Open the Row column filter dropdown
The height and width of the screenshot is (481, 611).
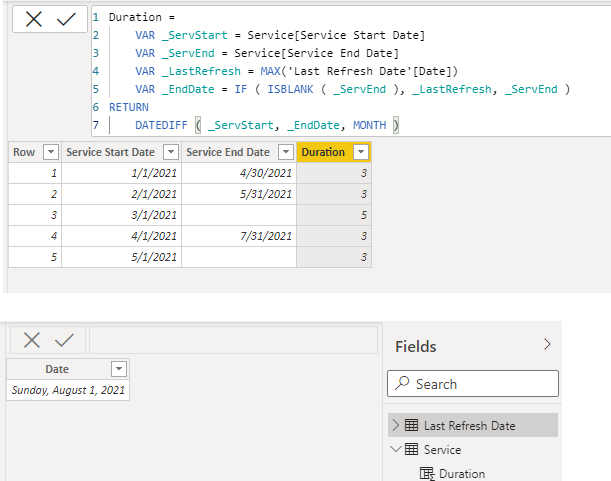51,152
